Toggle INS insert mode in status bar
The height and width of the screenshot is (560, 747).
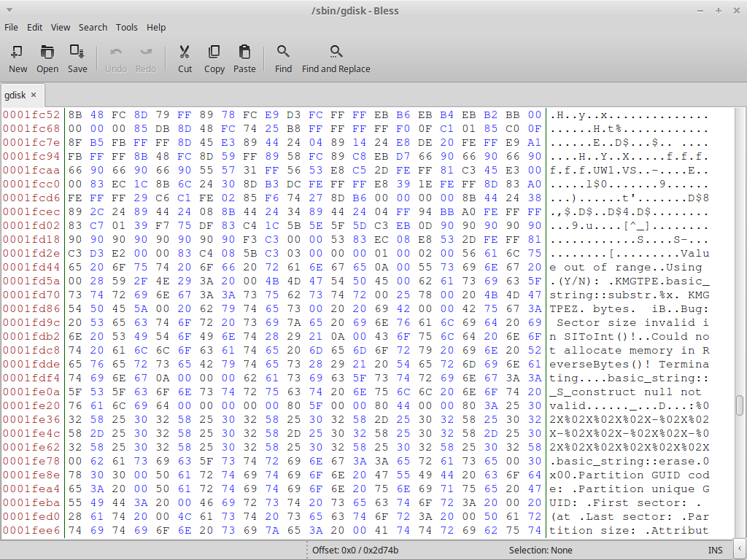715,550
